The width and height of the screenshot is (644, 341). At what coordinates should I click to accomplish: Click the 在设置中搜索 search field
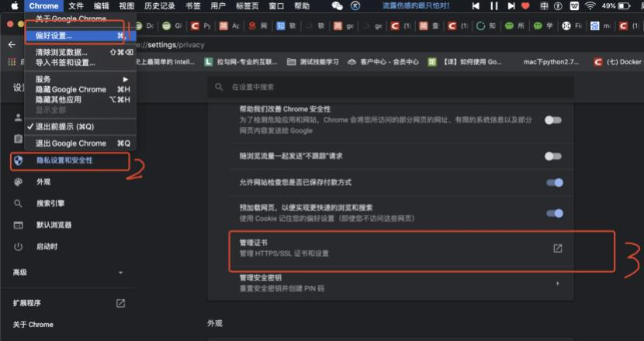tap(390, 87)
